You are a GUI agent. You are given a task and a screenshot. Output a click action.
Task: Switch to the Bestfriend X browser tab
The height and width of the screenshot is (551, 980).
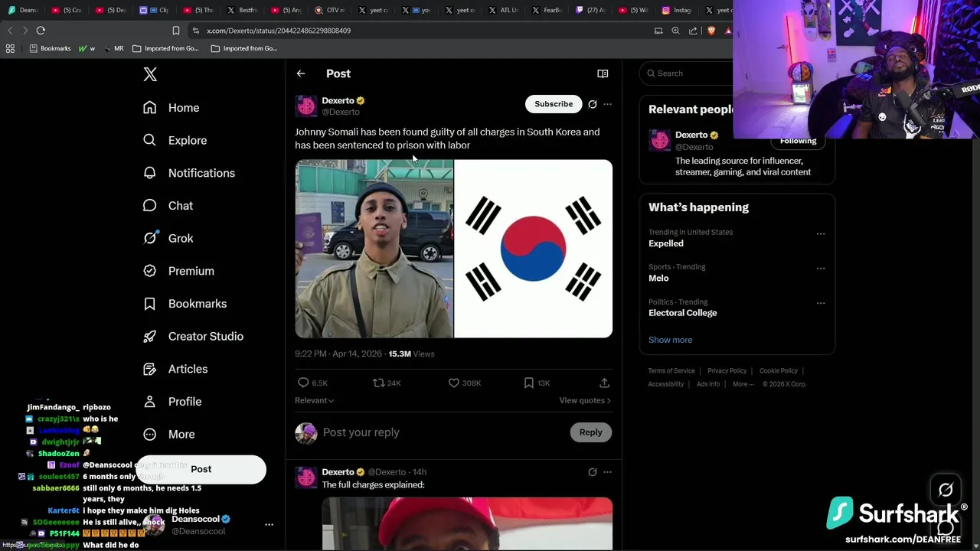tap(243, 10)
